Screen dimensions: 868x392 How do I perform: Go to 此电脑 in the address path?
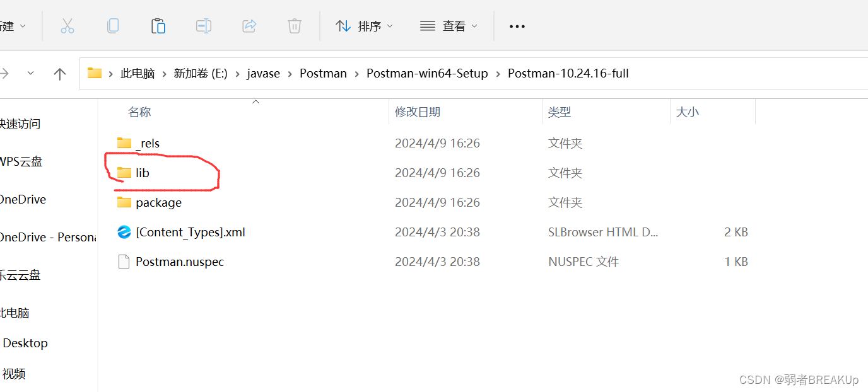138,74
